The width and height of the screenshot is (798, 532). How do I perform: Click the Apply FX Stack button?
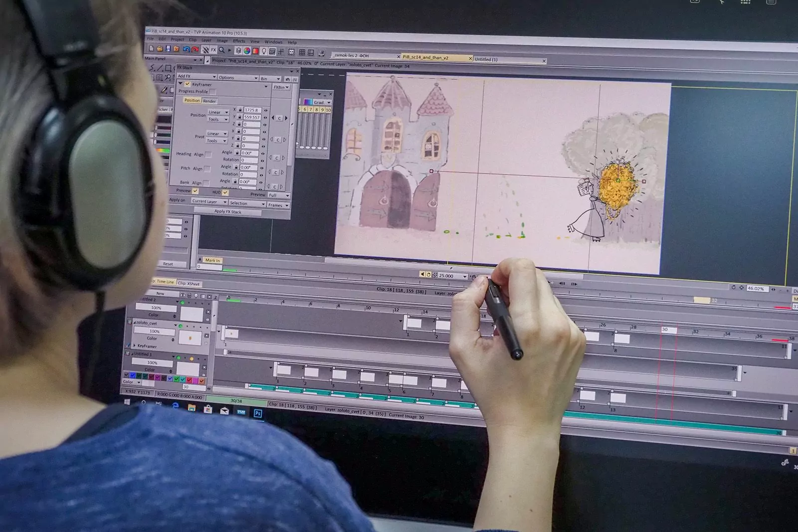tap(228, 212)
